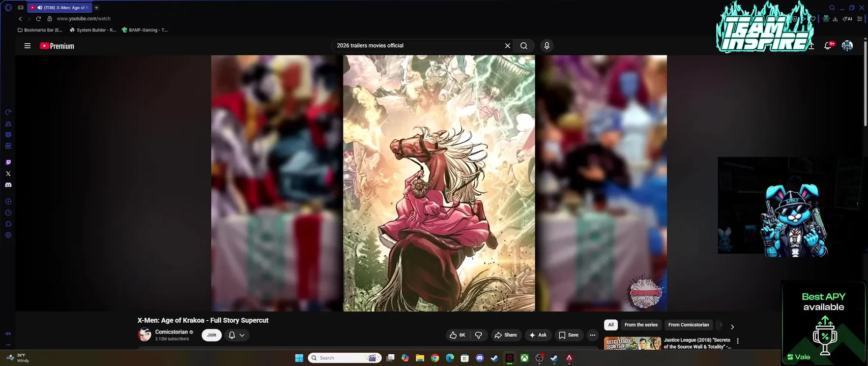Open the AI assistant in browser toolbar

coord(847,19)
